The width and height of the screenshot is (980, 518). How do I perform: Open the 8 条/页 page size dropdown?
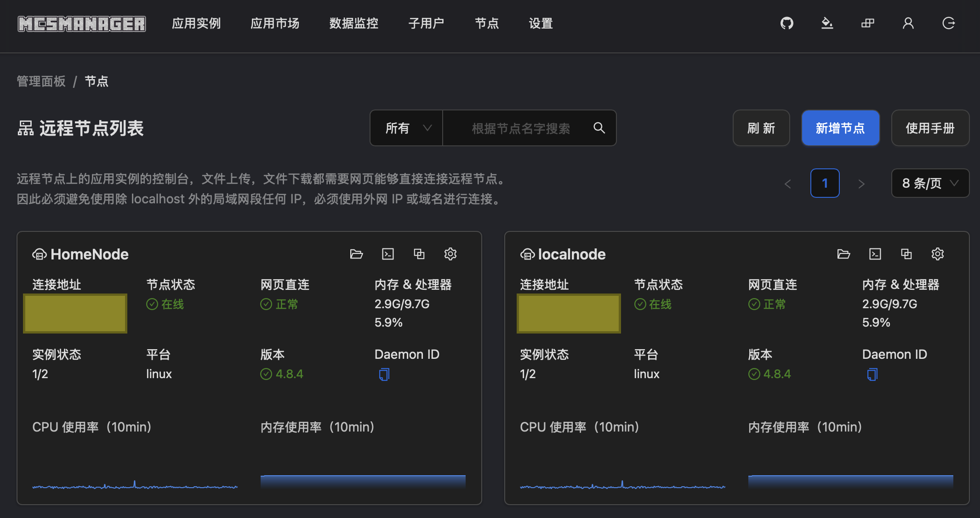coord(930,183)
